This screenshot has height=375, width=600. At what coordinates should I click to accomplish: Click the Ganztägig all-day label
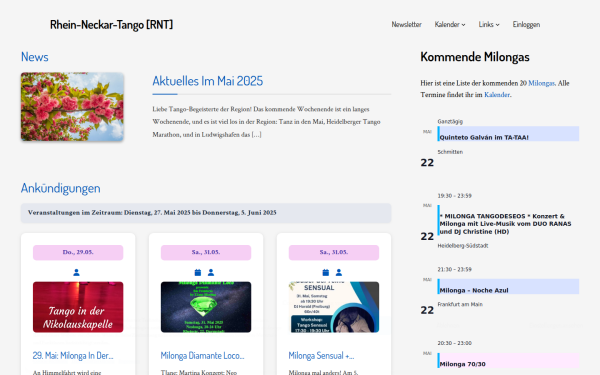(x=450, y=121)
